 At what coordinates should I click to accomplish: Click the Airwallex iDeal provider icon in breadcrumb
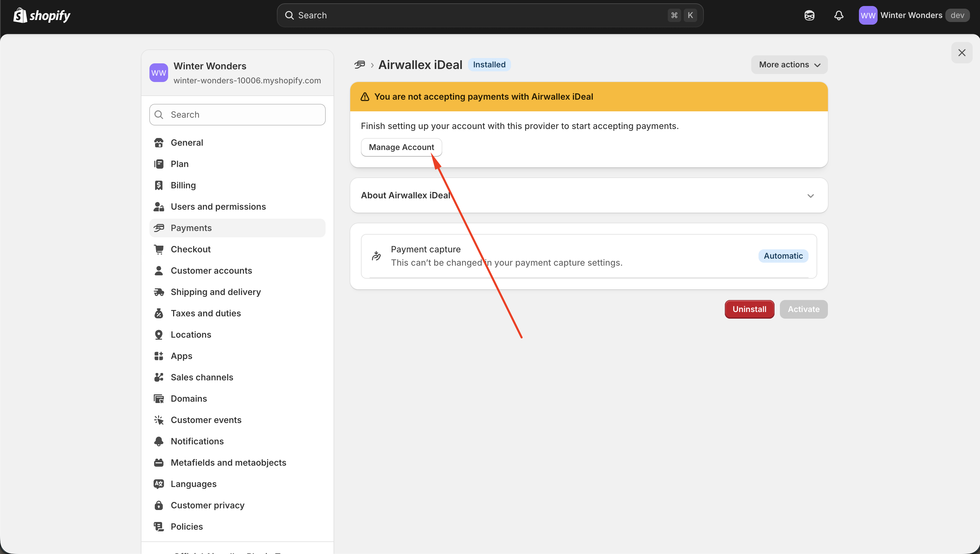(359, 64)
